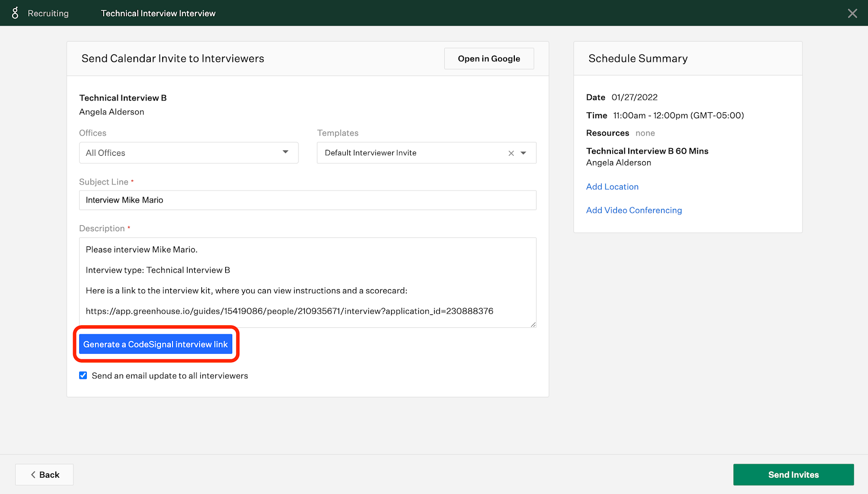
Task: Close the interview dialog with X icon
Action: coord(852,13)
